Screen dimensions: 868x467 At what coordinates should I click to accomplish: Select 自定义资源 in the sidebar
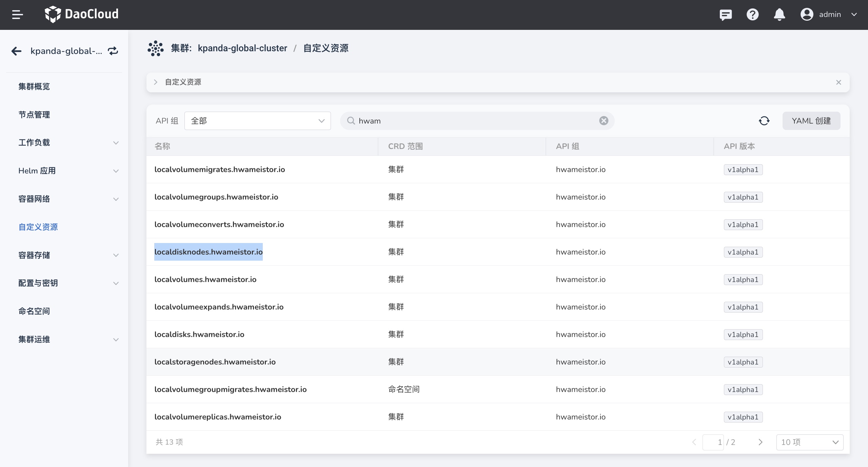click(x=38, y=227)
